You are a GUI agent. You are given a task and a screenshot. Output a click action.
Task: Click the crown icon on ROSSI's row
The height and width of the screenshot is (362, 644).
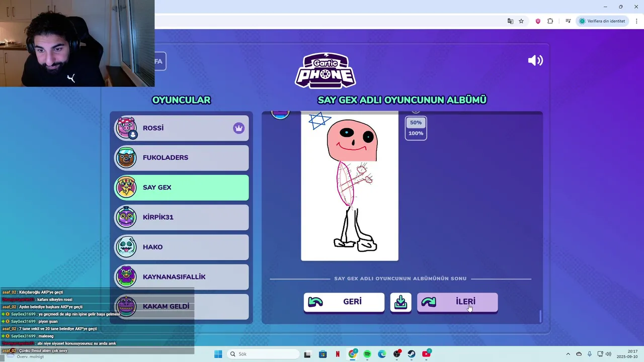[238, 128]
